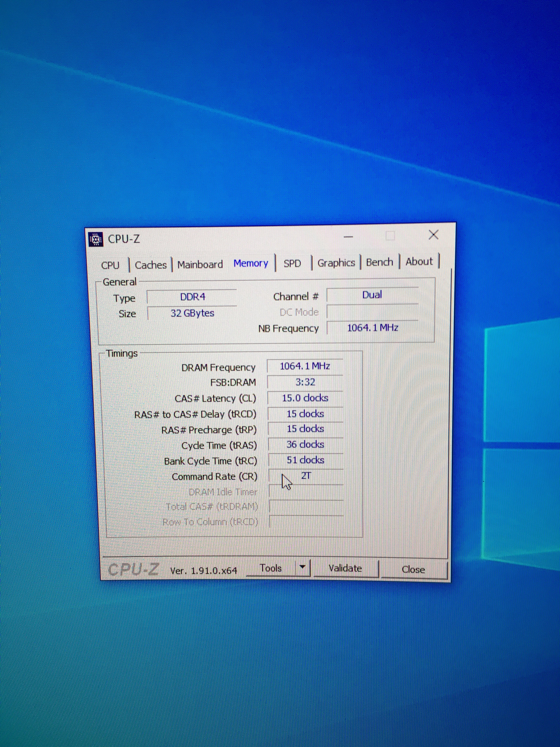Image resolution: width=560 pixels, height=747 pixels.
Task: Click the Command Rate 2T field
Action: 306,476
